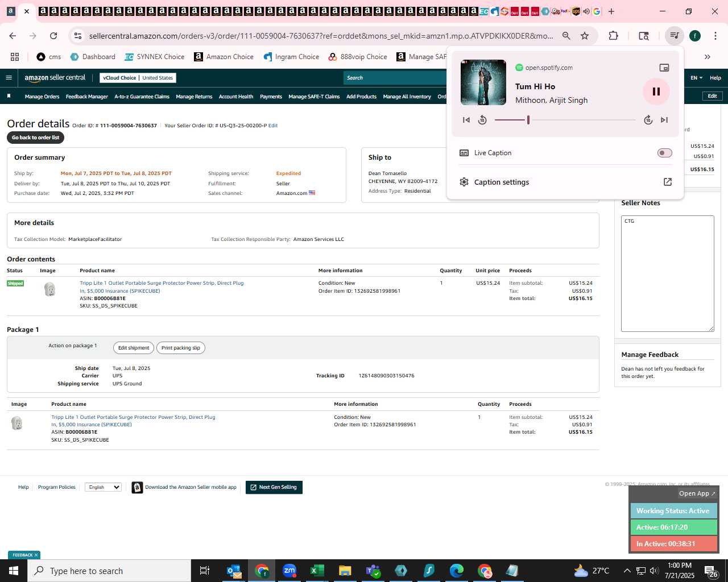Image resolution: width=728 pixels, height=582 pixels.
Task: Skip to next track in media popup
Action: point(664,120)
